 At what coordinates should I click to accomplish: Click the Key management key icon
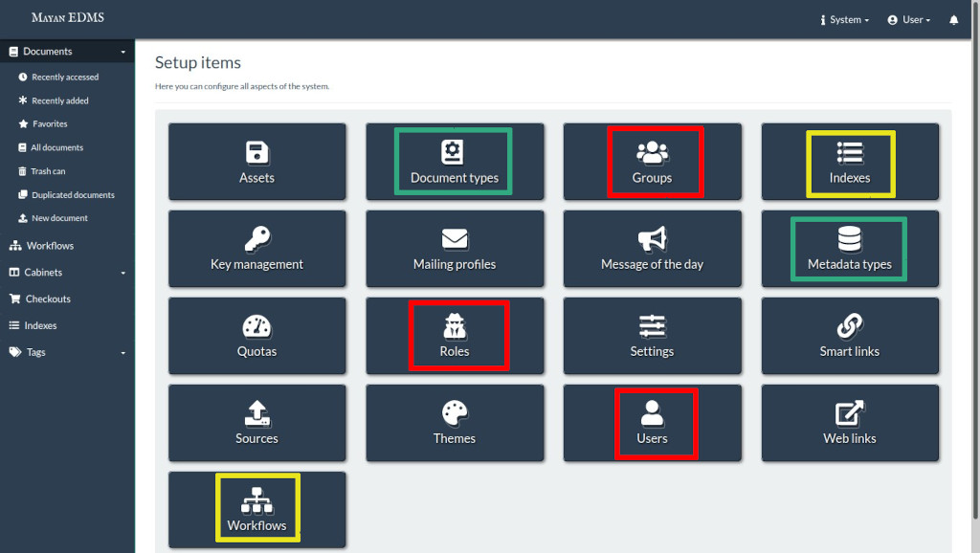click(256, 238)
